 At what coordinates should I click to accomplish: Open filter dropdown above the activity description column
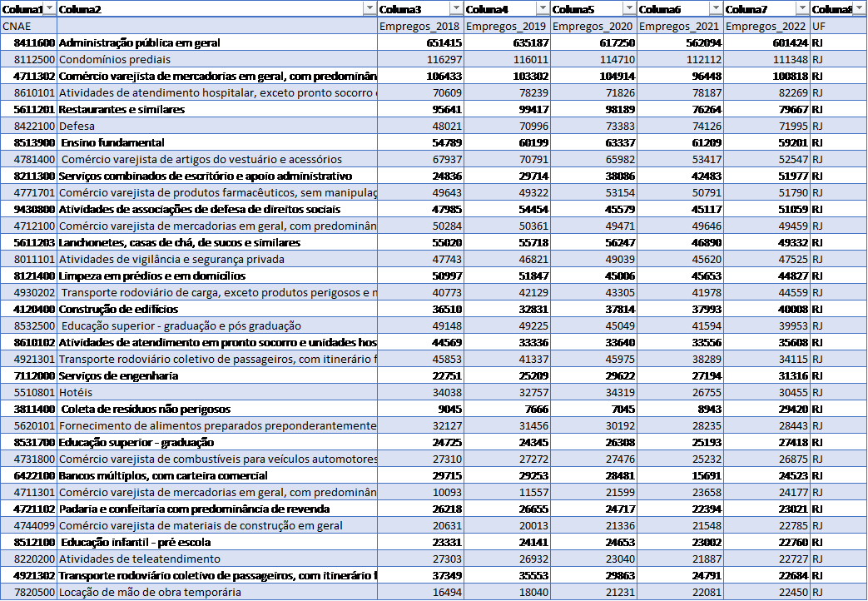click(370, 8)
